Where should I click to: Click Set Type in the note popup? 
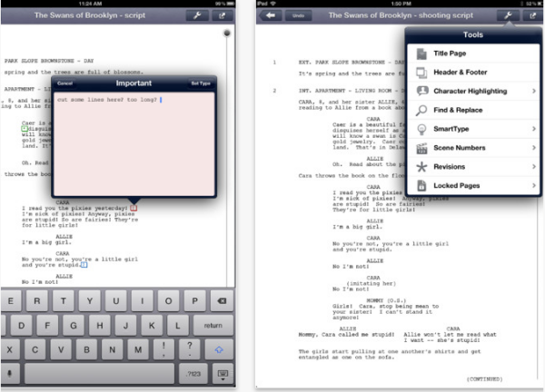[201, 83]
